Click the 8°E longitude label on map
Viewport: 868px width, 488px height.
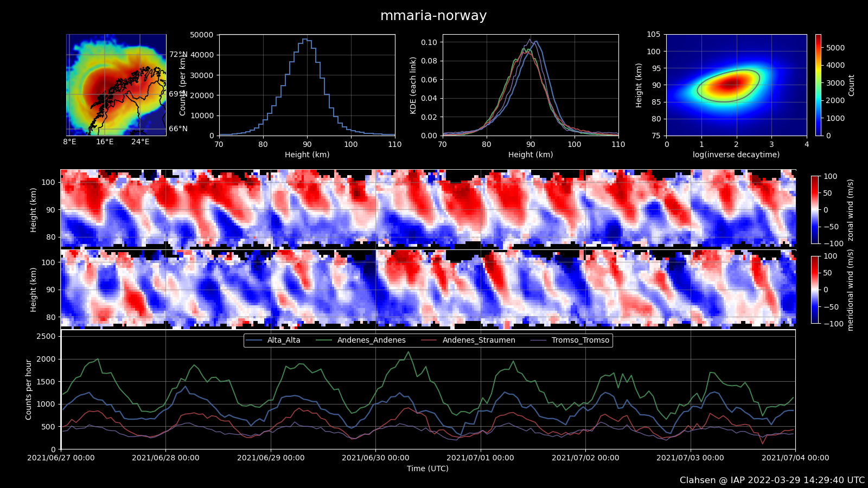click(x=69, y=142)
